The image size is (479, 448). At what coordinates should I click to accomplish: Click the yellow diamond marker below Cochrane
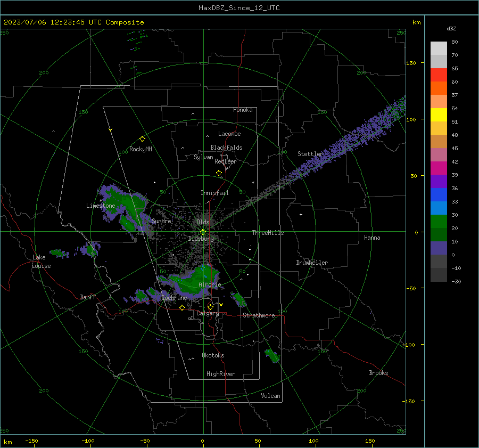[182, 307]
